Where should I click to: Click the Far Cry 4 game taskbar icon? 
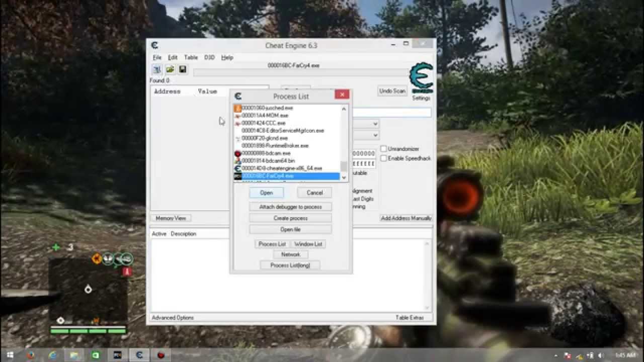(x=118, y=355)
